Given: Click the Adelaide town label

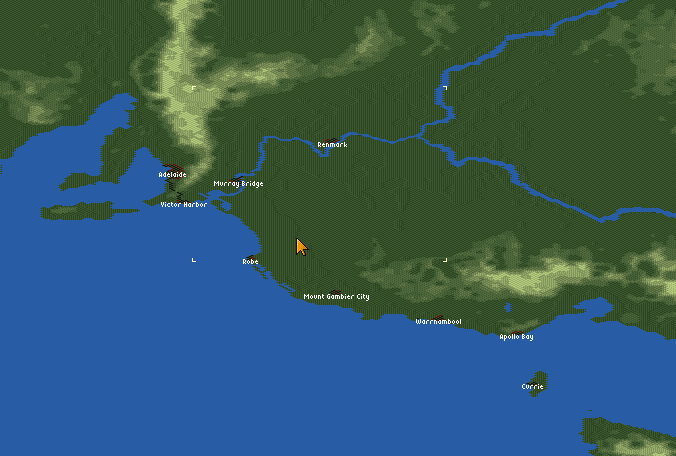Looking at the screenshot, I should click(172, 175).
